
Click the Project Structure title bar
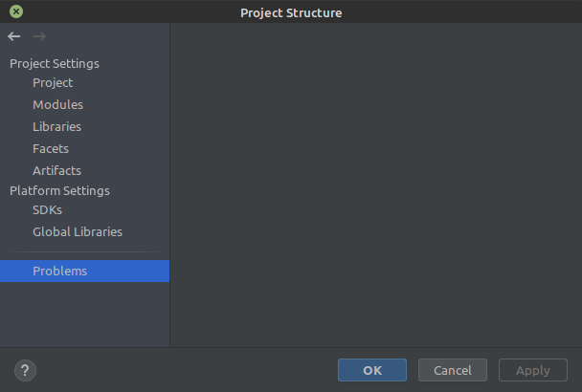291,12
